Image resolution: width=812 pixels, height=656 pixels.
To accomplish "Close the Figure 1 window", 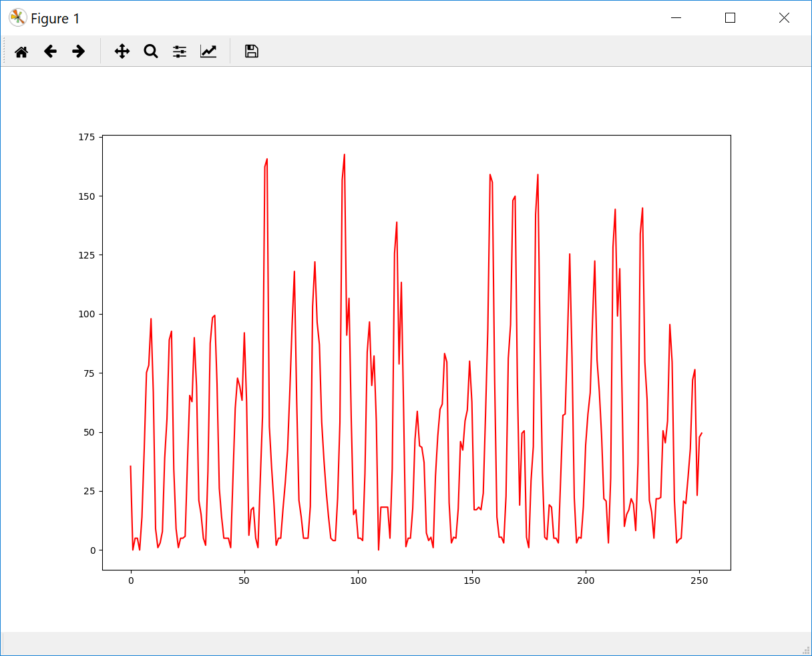I will pyautogui.click(x=784, y=18).
